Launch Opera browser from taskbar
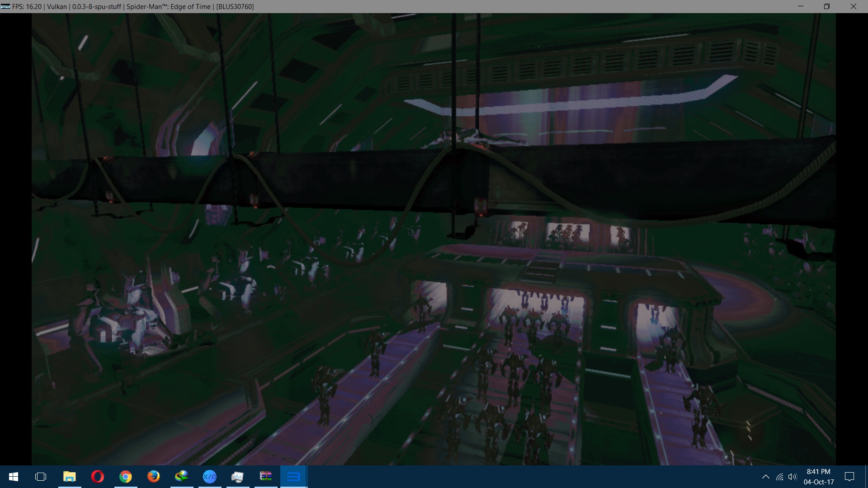 97,477
